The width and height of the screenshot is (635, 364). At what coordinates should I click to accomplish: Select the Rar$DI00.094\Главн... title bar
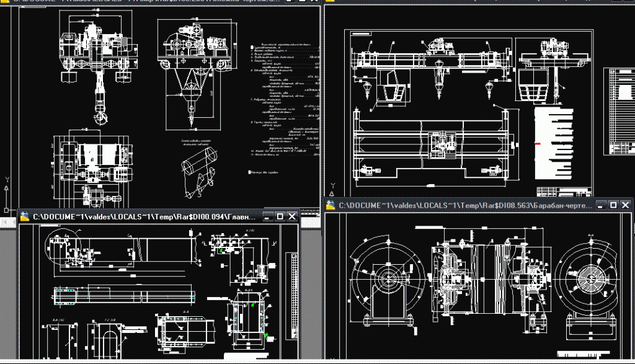[159, 216]
